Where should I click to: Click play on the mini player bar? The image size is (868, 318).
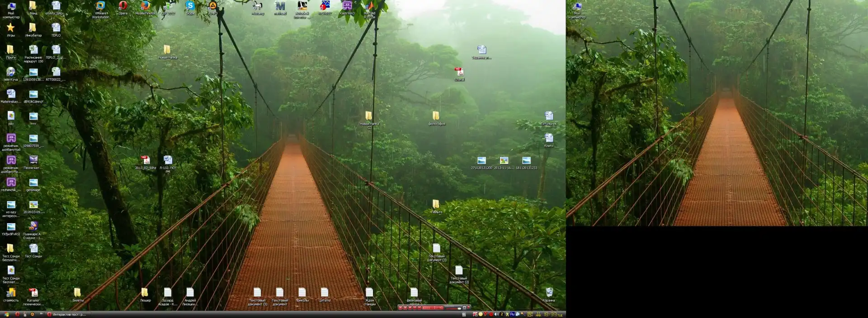401,308
